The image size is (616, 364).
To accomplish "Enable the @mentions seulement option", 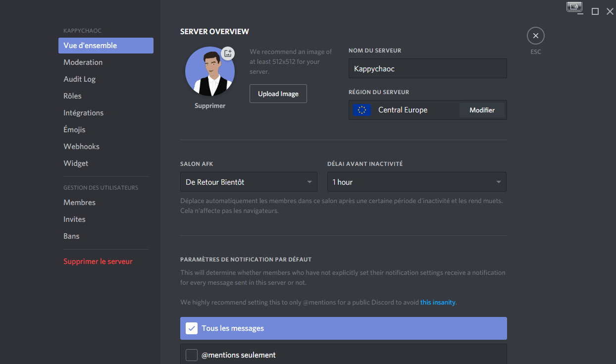I will (192, 355).
